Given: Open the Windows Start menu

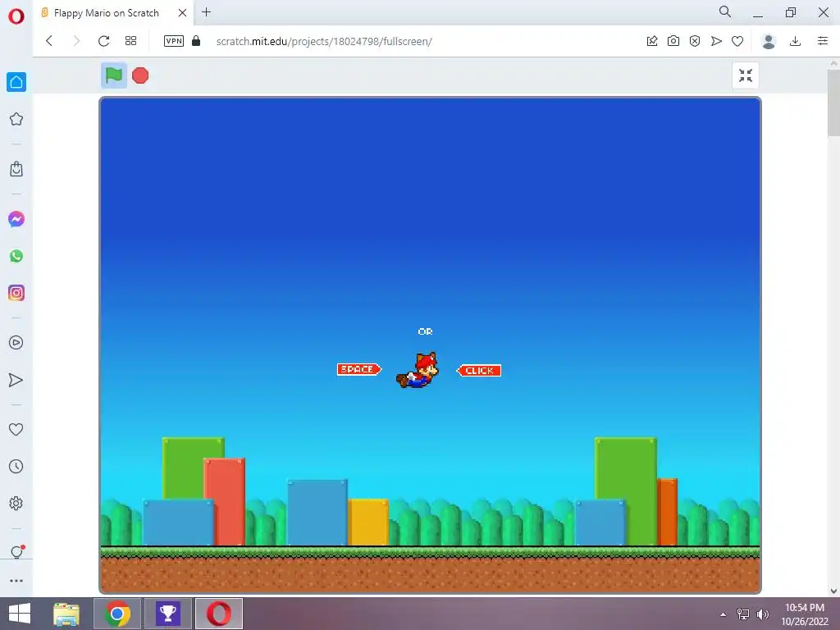Looking at the screenshot, I should (x=20, y=614).
